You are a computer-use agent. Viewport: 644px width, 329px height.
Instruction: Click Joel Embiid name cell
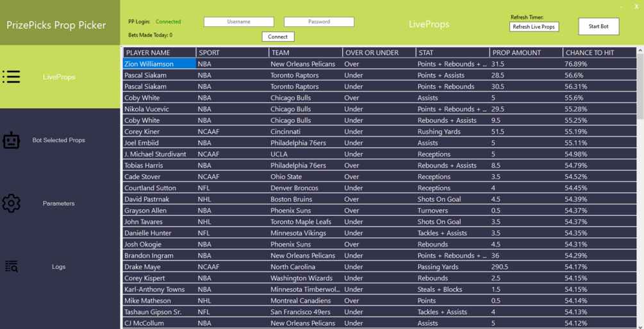pos(160,143)
